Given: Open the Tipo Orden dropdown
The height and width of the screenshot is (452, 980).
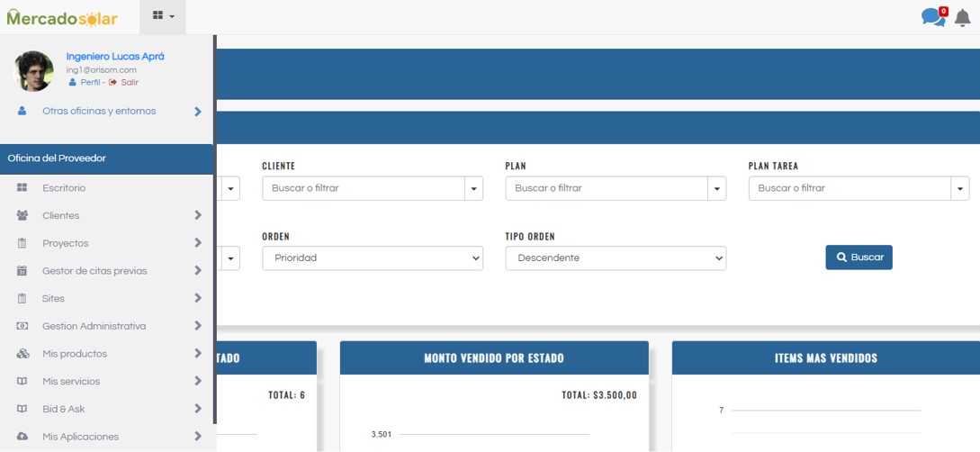Looking at the screenshot, I should pyautogui.click(x=615, y=258).
